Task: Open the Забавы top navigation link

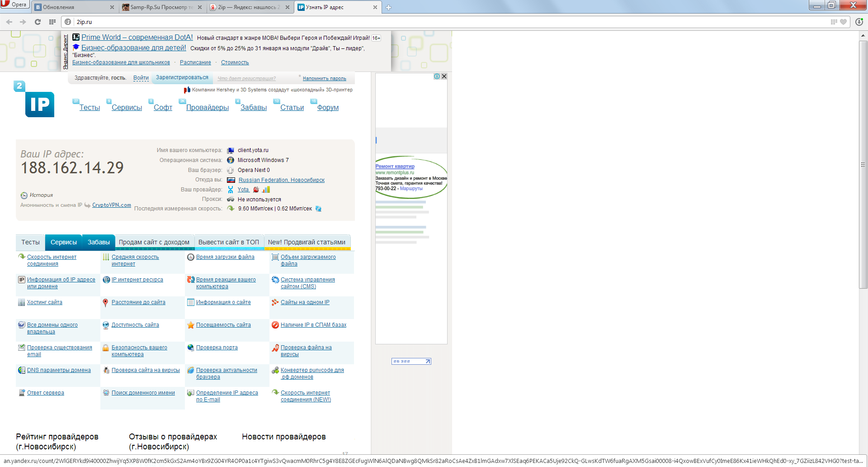Action: click(x=254, y=108)
